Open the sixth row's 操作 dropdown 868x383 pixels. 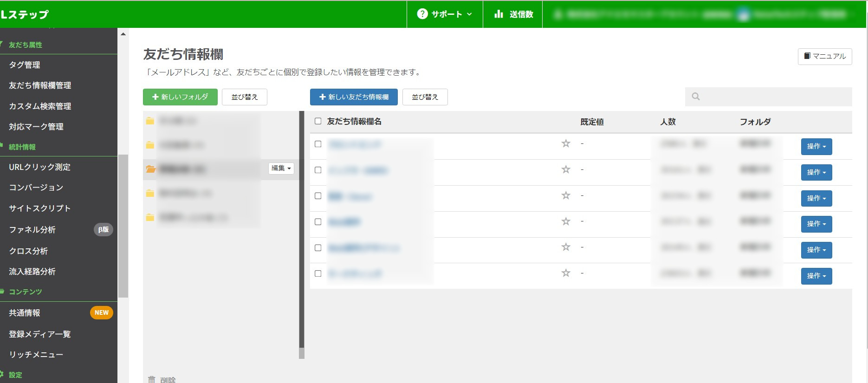(816, 276)
